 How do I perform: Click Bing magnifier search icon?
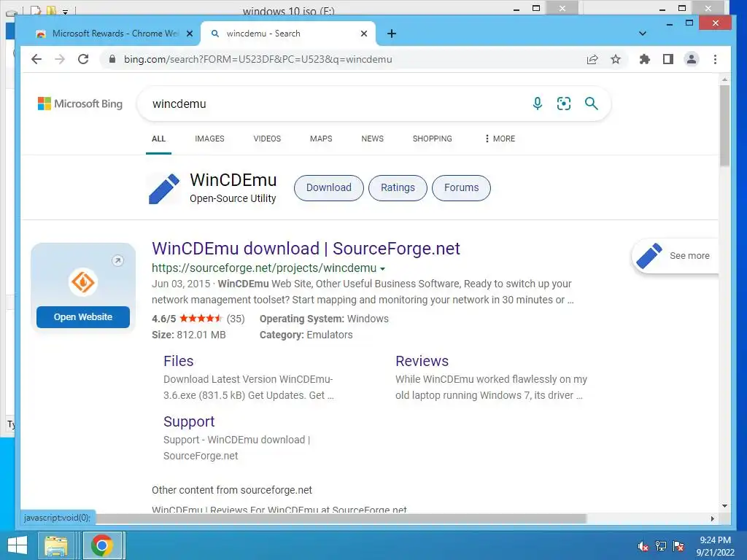pos(591,104)
